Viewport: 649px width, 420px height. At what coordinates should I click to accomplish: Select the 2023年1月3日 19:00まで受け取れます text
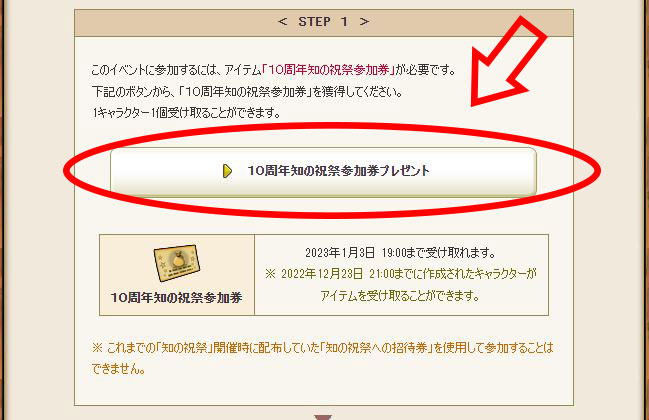coord(400,252)
